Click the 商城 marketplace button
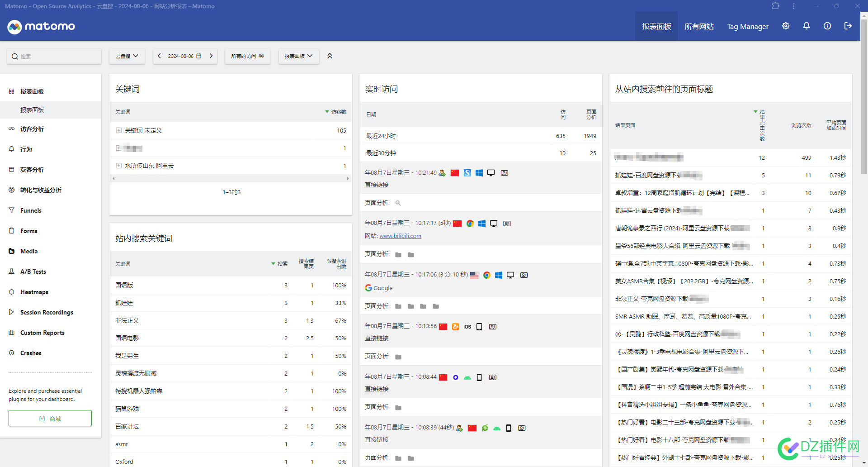 pyautogui.click(x=50, y=419)
